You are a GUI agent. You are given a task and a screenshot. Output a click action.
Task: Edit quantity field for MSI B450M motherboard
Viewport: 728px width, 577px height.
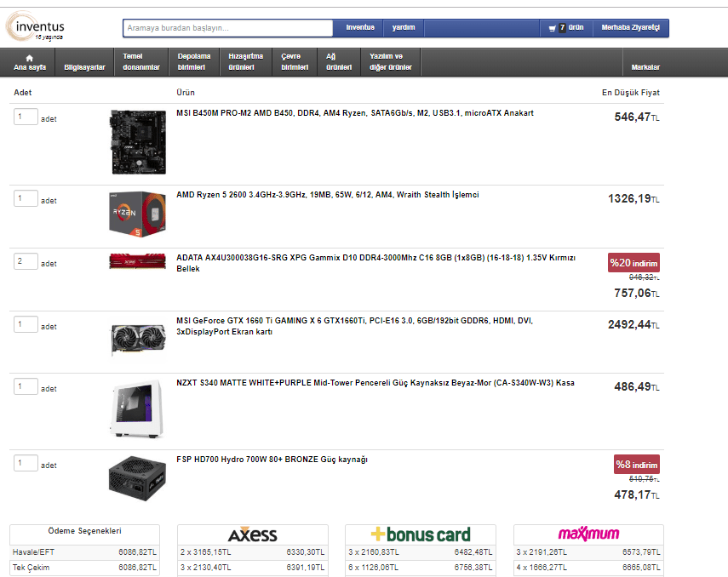point(26,117)
